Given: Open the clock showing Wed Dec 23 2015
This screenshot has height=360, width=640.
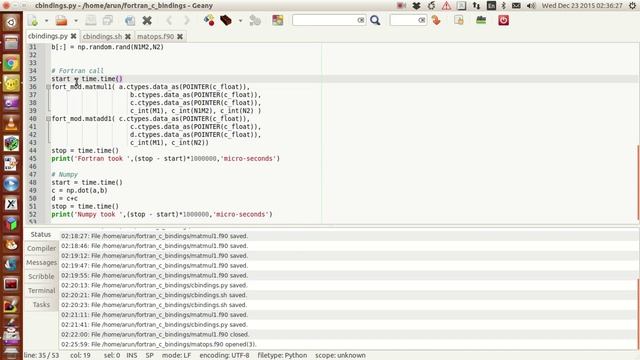Looking at the screenshot, I should point(582,6).
